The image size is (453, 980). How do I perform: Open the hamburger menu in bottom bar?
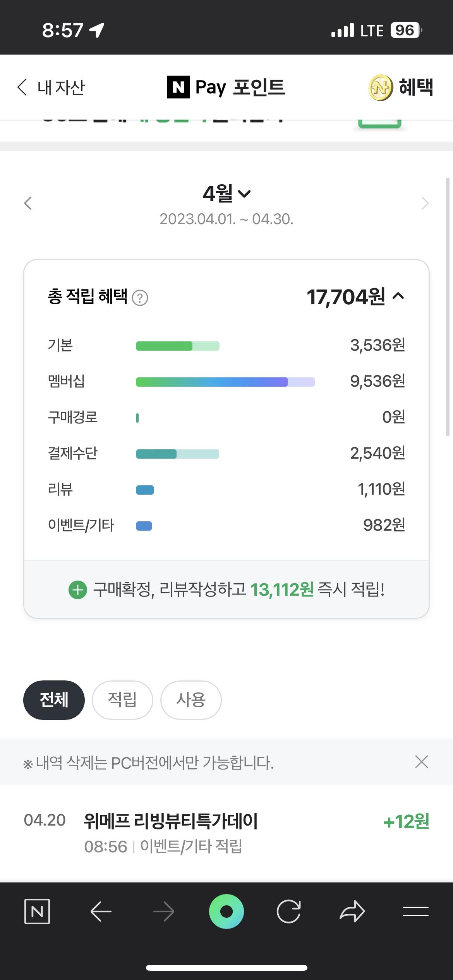pyautogui.click(x=415, y=911)
